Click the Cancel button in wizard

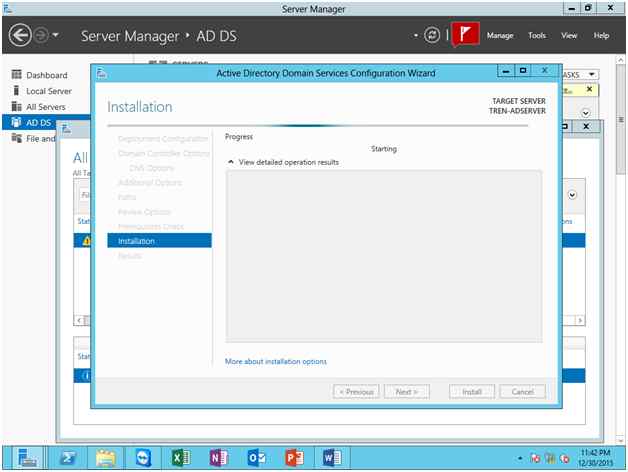[x=522, y=391]
